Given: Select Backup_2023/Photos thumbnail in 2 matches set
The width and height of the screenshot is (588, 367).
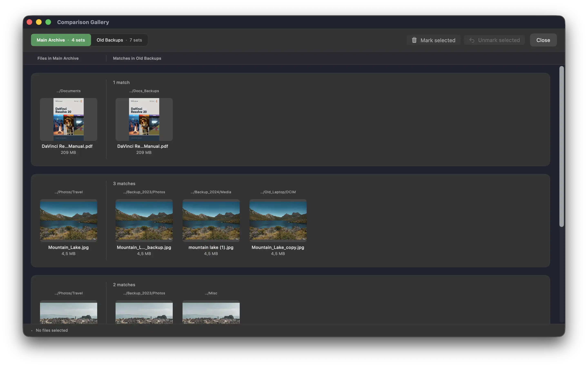Looking at the screenshot, I should click(x=144, y=313).
